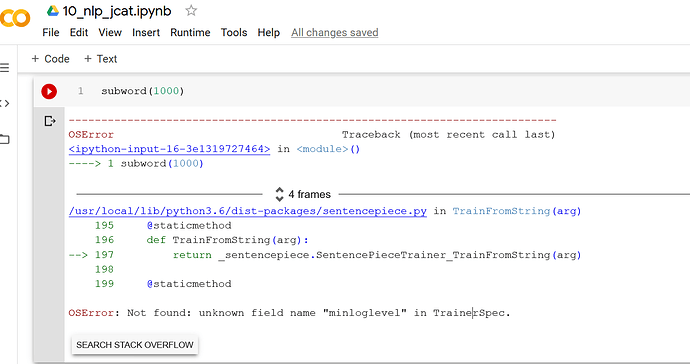Click the cell output options icon
The image size is (690, 364).
50,121
